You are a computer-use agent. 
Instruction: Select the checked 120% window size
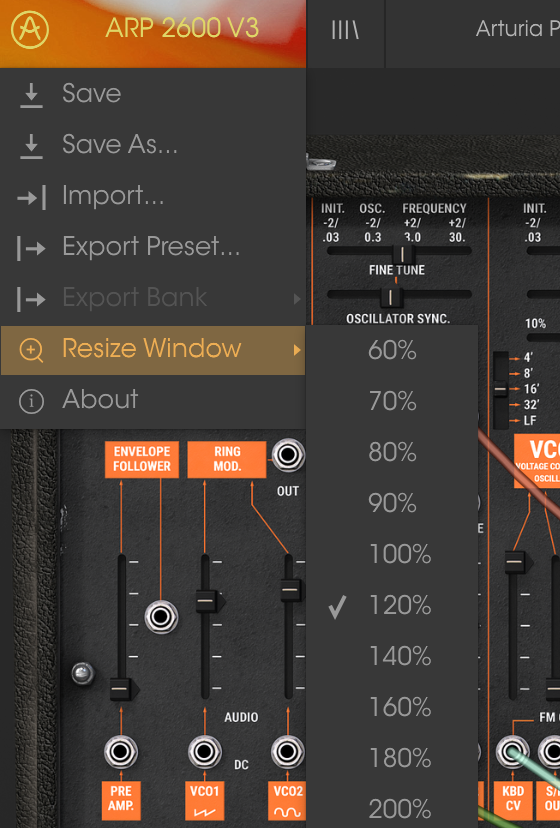click(392, 605)
